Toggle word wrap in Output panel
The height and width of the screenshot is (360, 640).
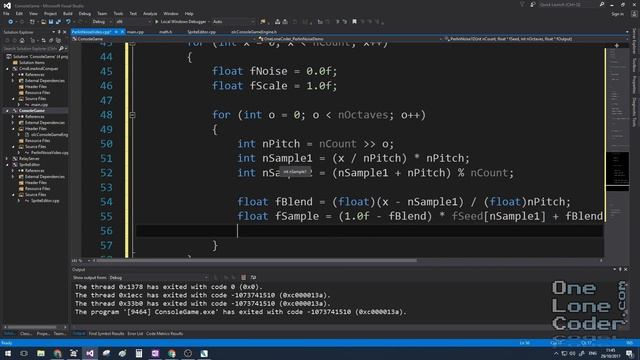[x=253, y=278]
